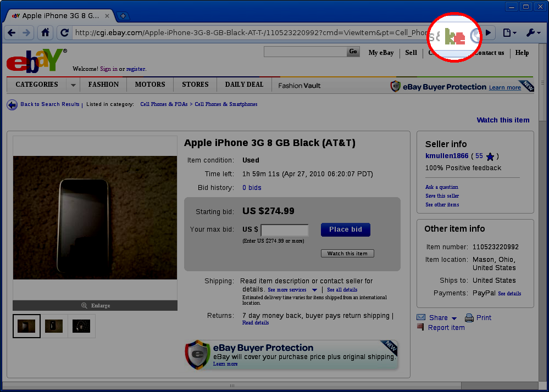
Task: Open seller kmullen1866 profile
Action: pos(447,156)
